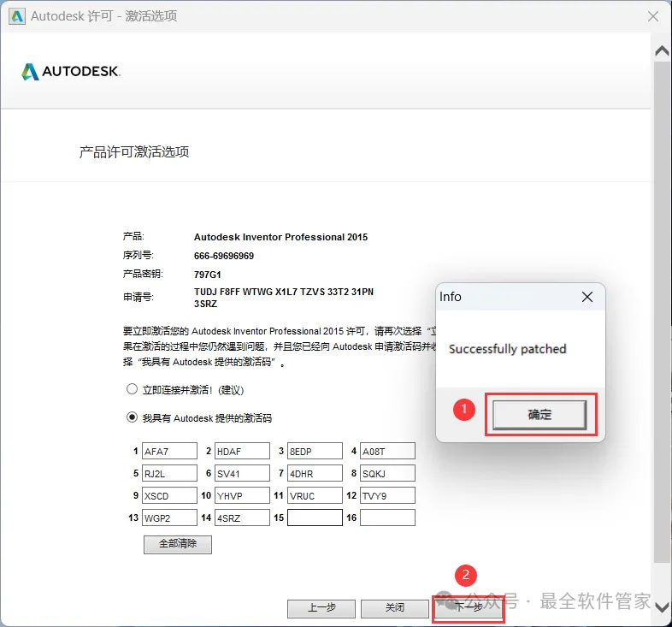Click activation code field 14 containing 4SRZ

point(242,518)
